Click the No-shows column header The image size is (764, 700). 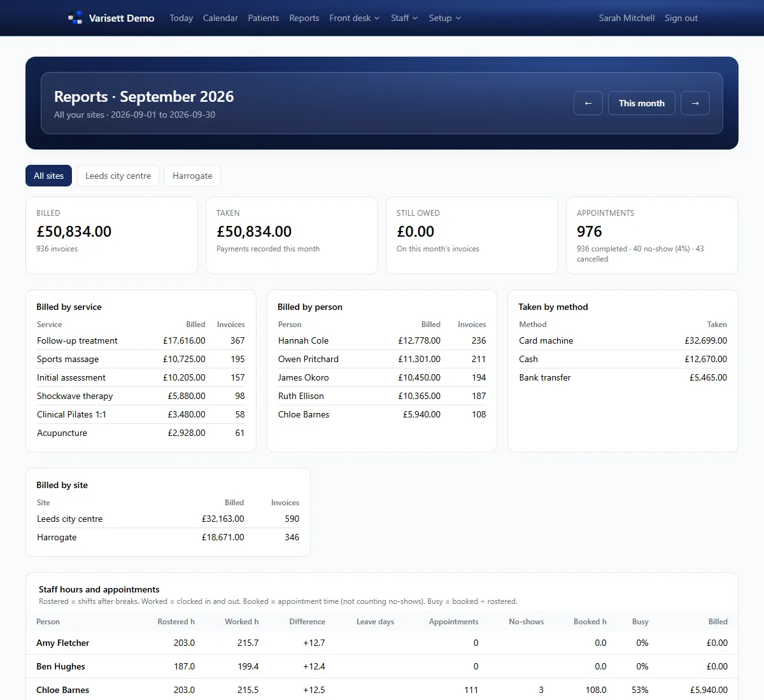(526, 622)
